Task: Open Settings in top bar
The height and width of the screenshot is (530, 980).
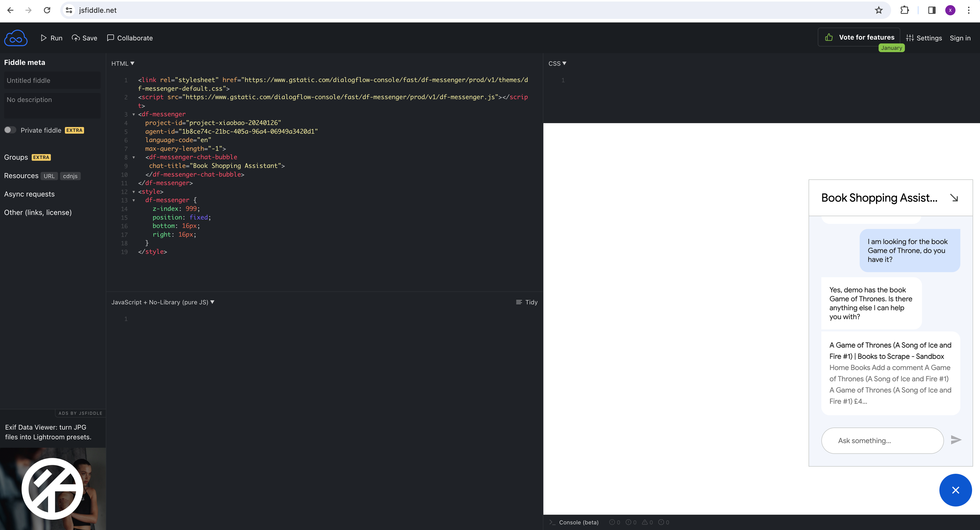Action: [x=924, y=38]
